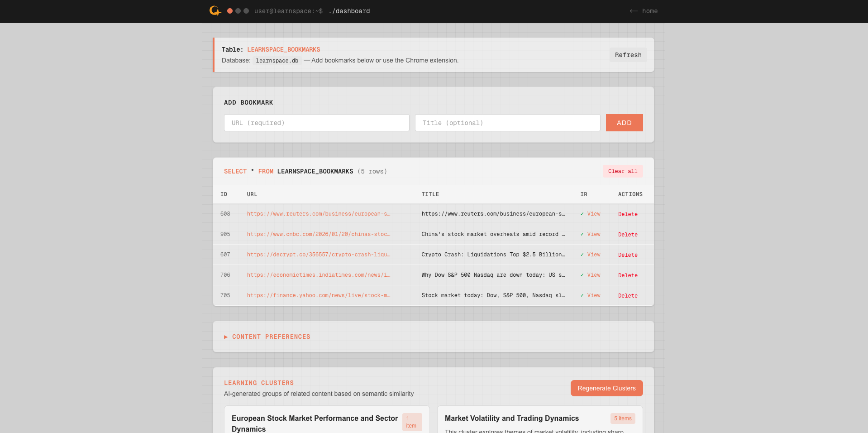Click the ADD BOOKMARK heading
The width and height of the screenshot is (868, 433).
(x=248, y=102)
